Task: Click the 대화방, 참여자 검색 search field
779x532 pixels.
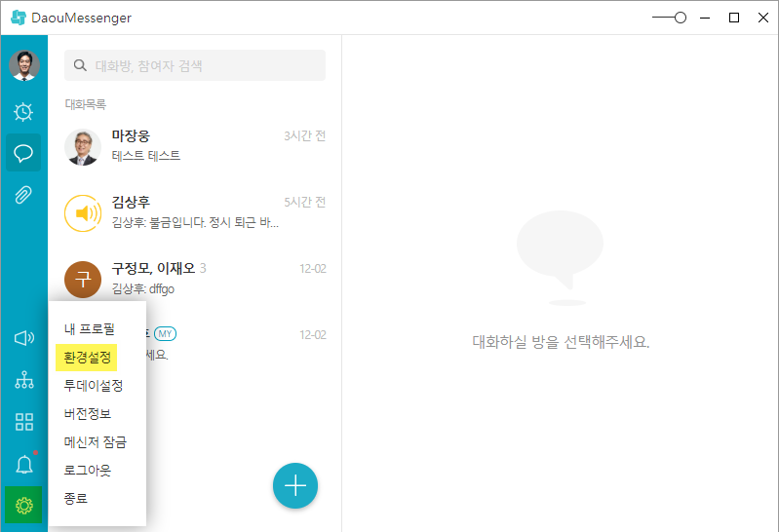Action: point(195,66)
